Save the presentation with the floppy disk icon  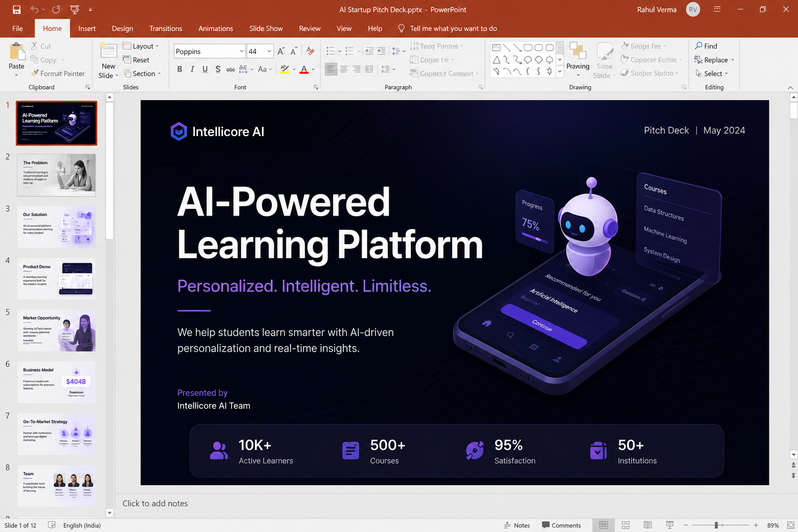17,9
